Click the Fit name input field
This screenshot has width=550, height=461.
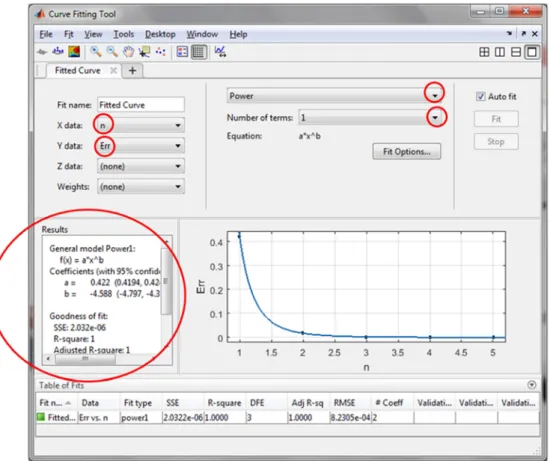(x=141, y=105)
